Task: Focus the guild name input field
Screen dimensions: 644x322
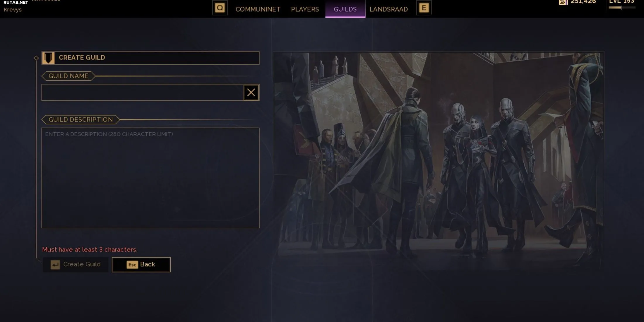Action: [x=143, y=93]
